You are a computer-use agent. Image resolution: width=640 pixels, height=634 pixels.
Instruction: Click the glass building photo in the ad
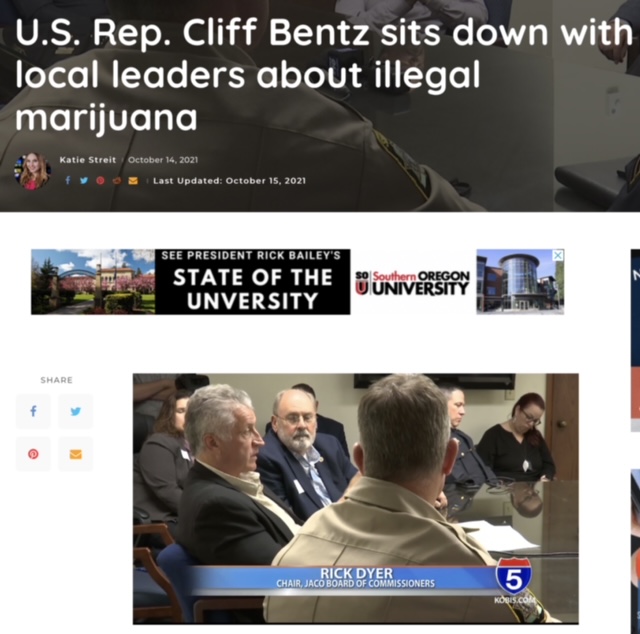[520, 282]
